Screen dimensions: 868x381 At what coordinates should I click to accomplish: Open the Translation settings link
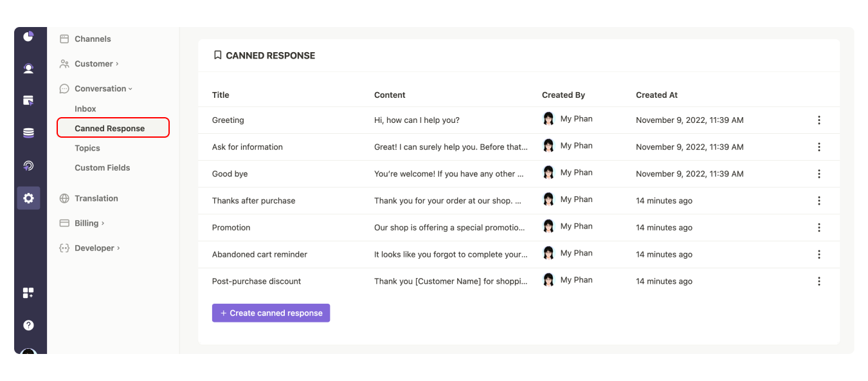tap(96, 198)
